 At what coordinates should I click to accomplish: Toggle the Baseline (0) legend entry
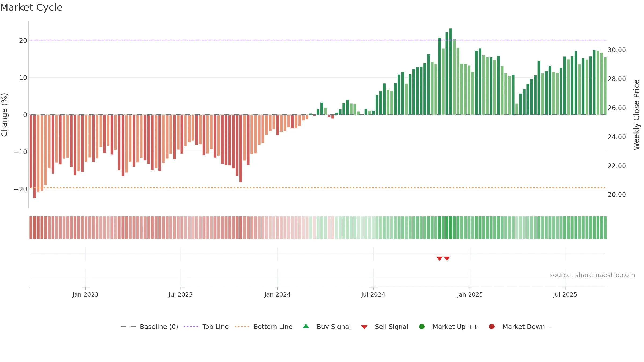point(149,327)
